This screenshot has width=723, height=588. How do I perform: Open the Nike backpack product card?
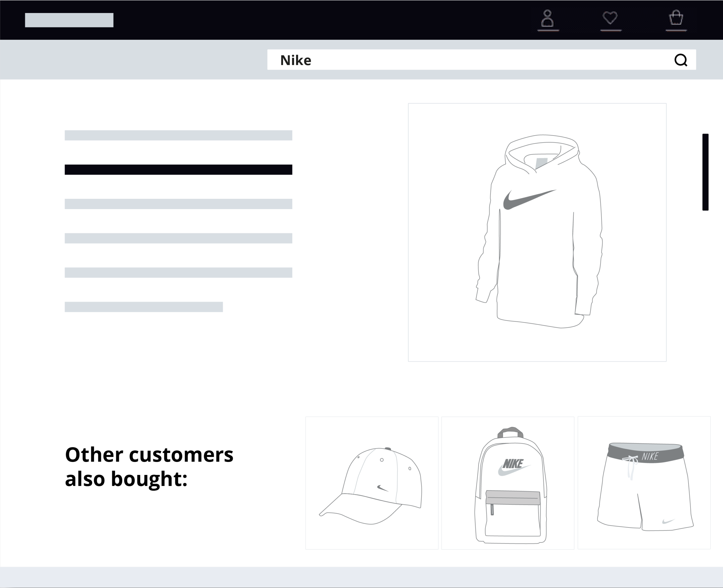508,483
